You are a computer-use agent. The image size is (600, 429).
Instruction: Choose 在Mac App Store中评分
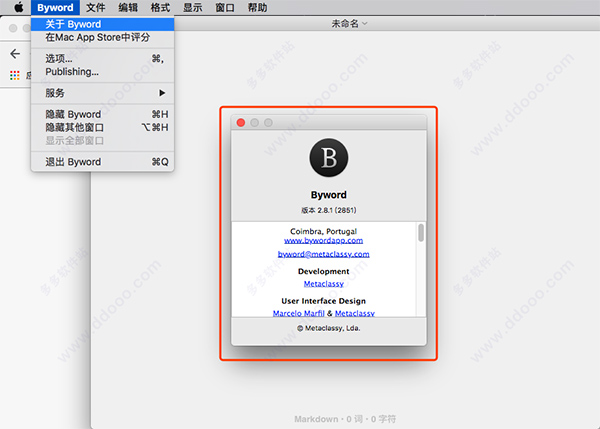[x=103, y=38]
